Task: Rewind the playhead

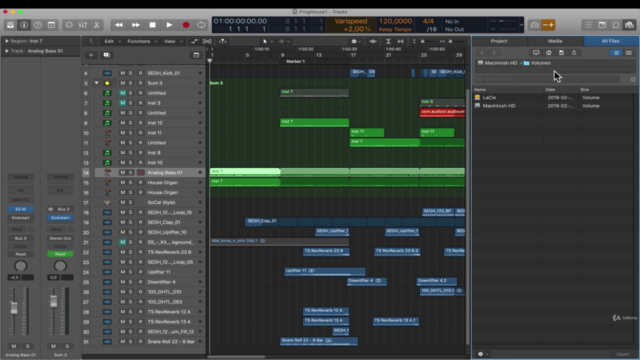Action: coord(119,25)
